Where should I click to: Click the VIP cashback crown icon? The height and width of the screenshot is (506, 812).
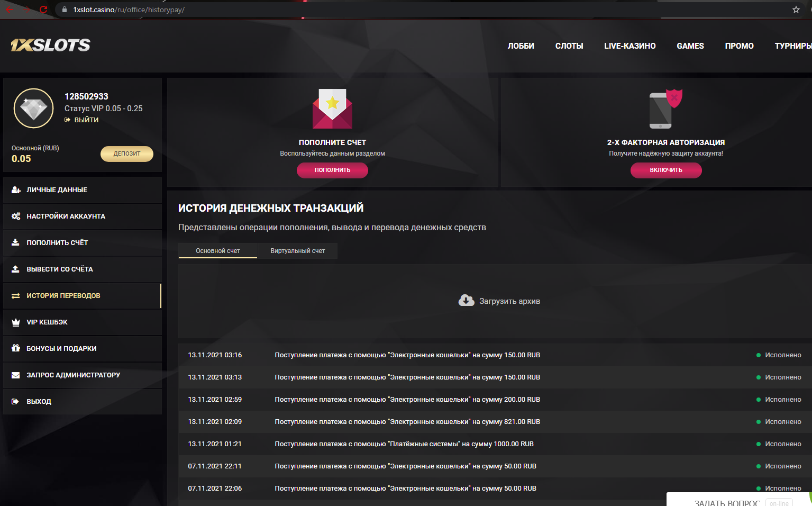(x=16, y=322)
